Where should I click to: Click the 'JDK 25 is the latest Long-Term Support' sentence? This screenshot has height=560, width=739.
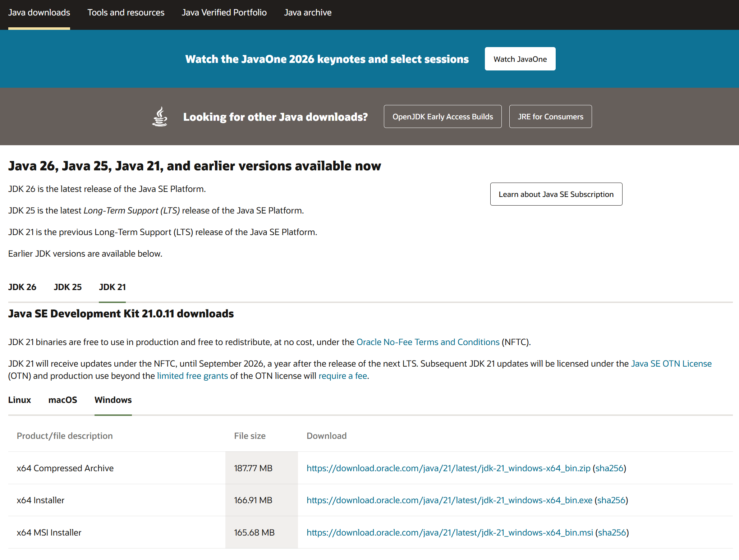(x=156, y=211)
